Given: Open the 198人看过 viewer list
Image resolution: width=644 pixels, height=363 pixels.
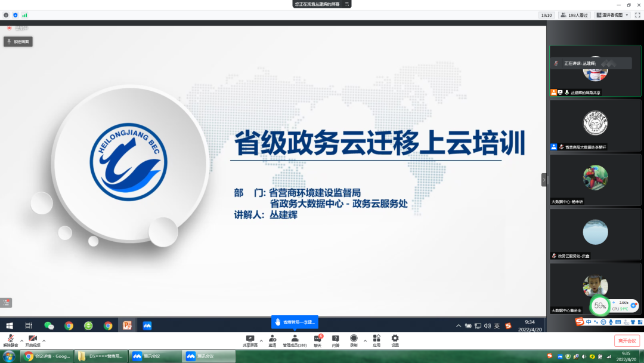Looking at the screenshot, I should pyautogui.click(x=575, y=15).
